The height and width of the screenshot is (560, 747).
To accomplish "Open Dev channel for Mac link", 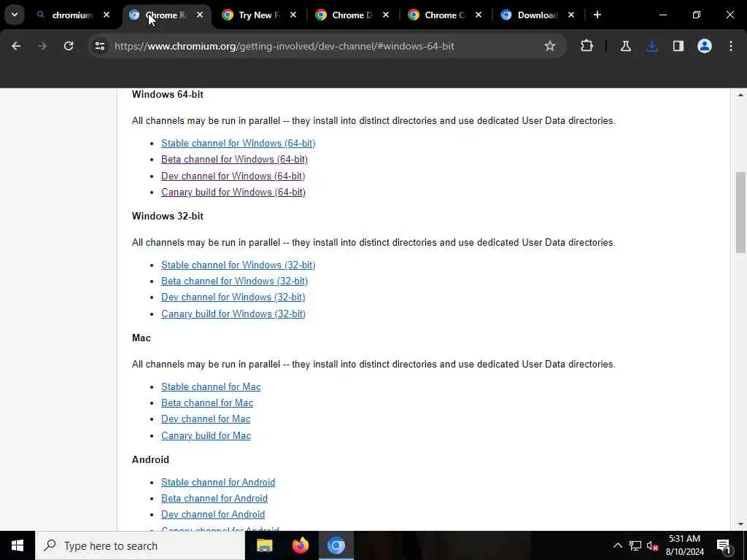I will click(x=206, y=419).
